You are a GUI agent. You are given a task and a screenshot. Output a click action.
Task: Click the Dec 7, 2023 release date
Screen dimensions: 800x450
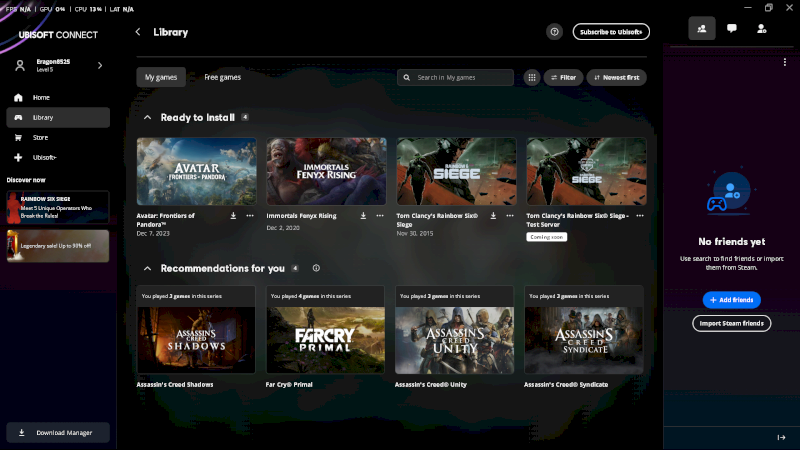pos(153,234)
